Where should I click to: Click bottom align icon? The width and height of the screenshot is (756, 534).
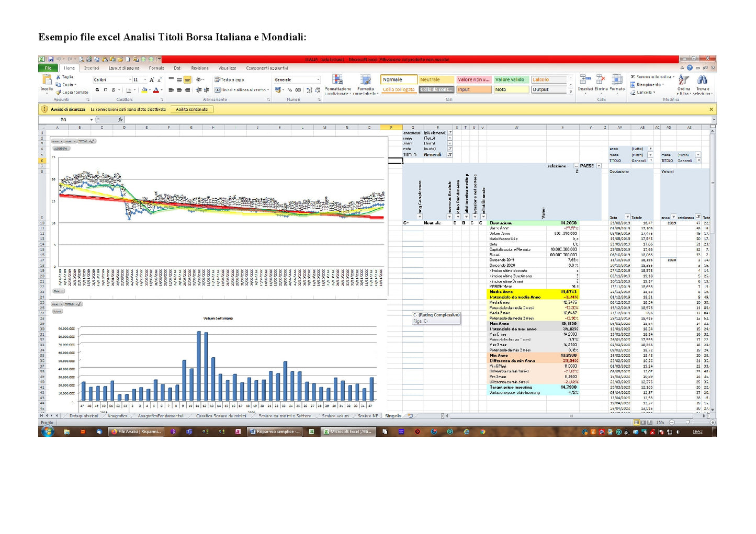pyautogui.click(x=187, y=80)
